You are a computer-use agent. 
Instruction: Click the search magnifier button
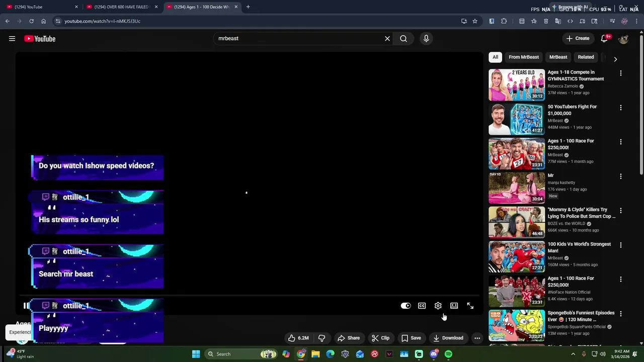pos(404,38)
